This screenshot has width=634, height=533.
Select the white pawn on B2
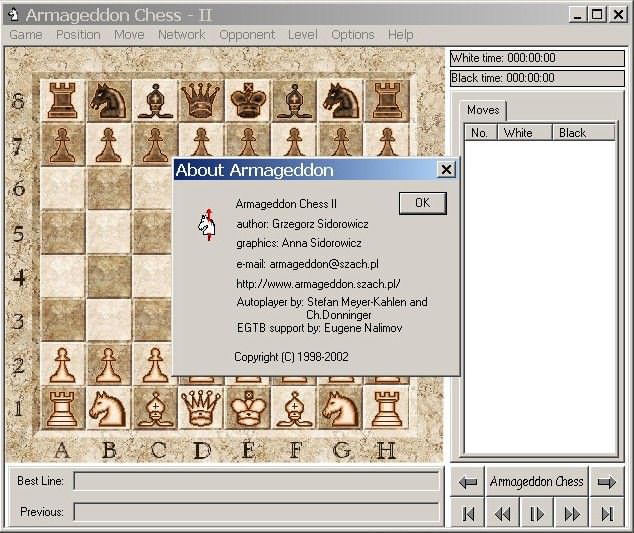pos(108,364)
